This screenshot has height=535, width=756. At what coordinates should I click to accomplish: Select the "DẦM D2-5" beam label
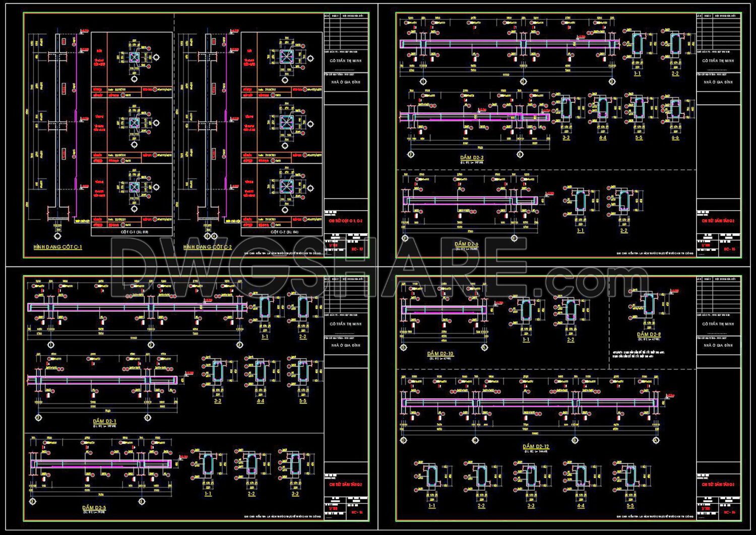point(94,507)
